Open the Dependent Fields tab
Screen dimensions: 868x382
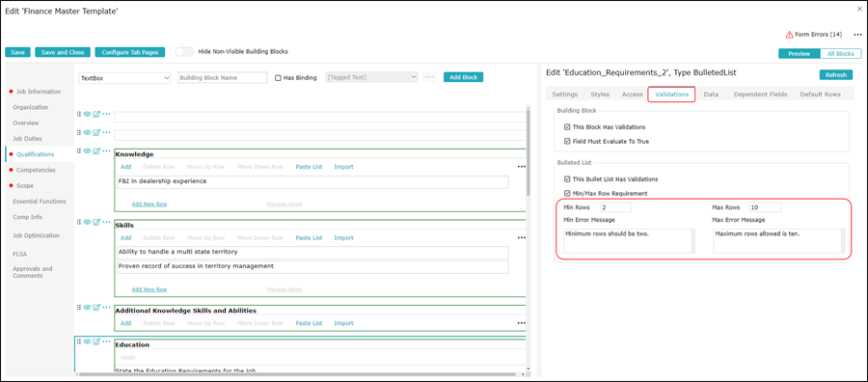(761, 95)
